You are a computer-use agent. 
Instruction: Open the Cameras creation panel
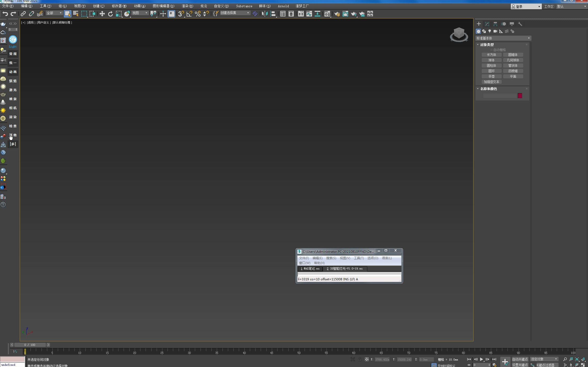pyautogui.click(x=495, y=31)
